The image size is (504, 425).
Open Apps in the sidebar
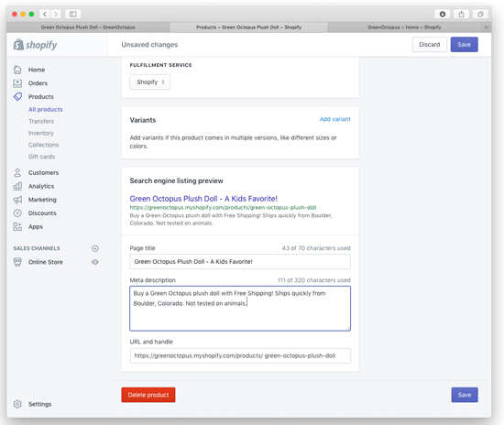tap(36, 226)
